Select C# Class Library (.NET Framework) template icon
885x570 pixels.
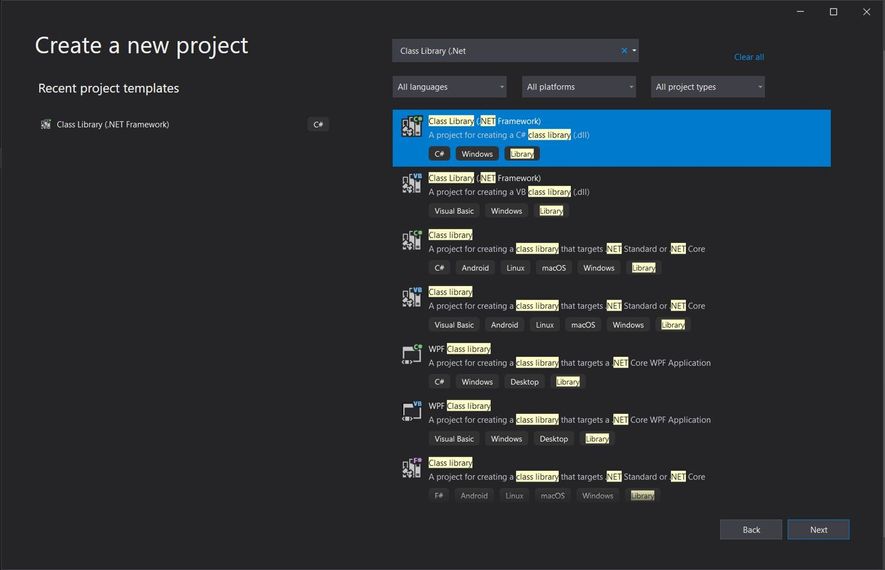tap(411, 126)
